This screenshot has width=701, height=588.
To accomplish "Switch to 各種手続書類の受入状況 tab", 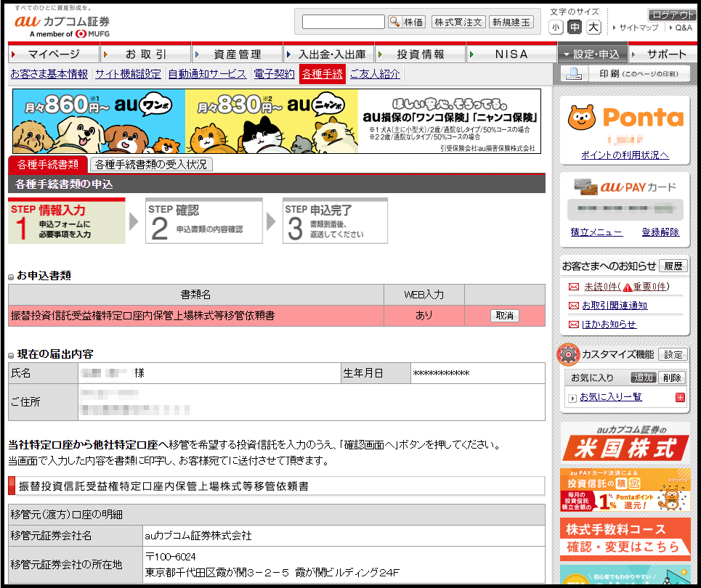I will pyautogui.click(x=151, y=165).
